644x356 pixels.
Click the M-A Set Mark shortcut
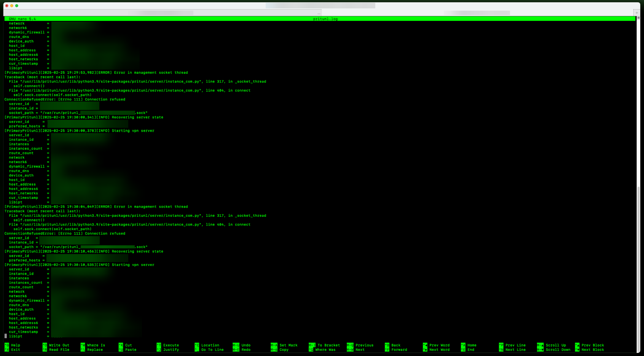(284, 345)
